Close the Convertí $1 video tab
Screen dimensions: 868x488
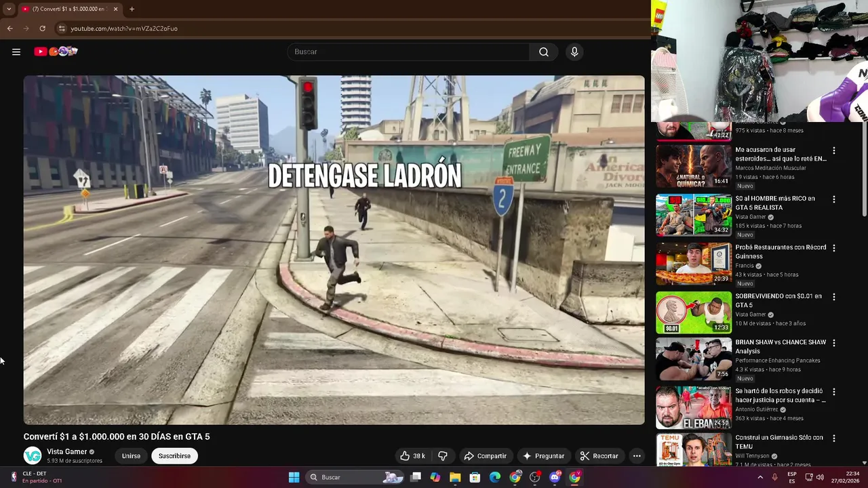coord(115,9)
